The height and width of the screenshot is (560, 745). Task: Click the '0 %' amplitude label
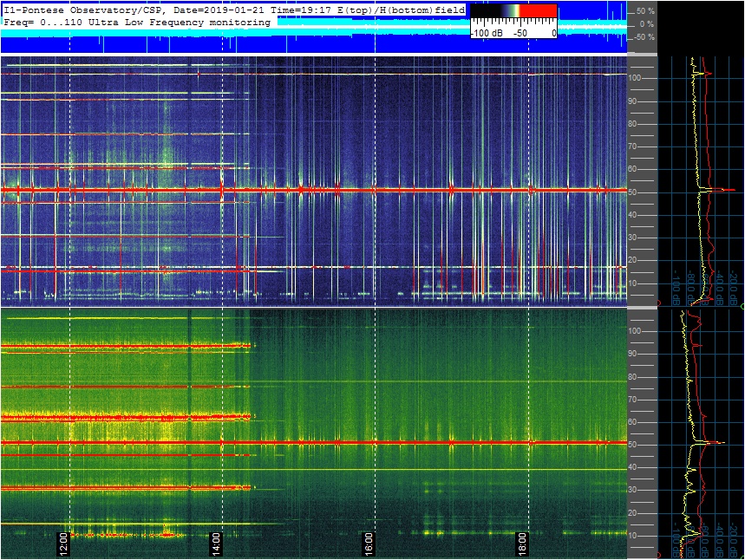[647, 23]
